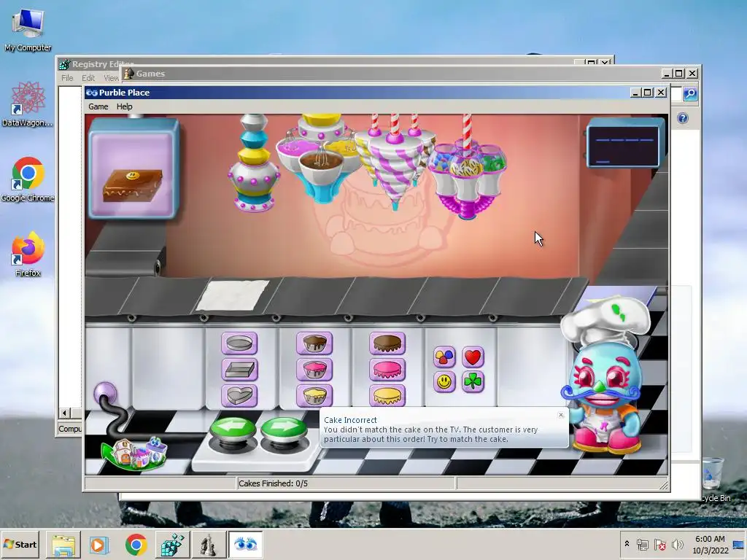Screen dimensions: 747x560
Task: Select the colored candy dots decoration
Action: tap(444, 357)
